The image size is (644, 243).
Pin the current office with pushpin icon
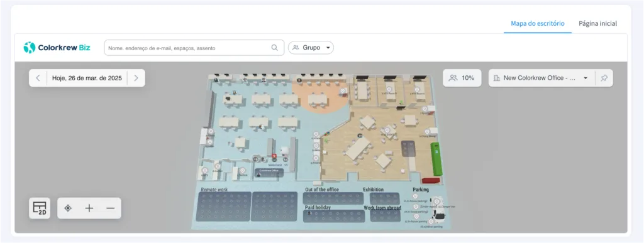[x=604, y=78]
